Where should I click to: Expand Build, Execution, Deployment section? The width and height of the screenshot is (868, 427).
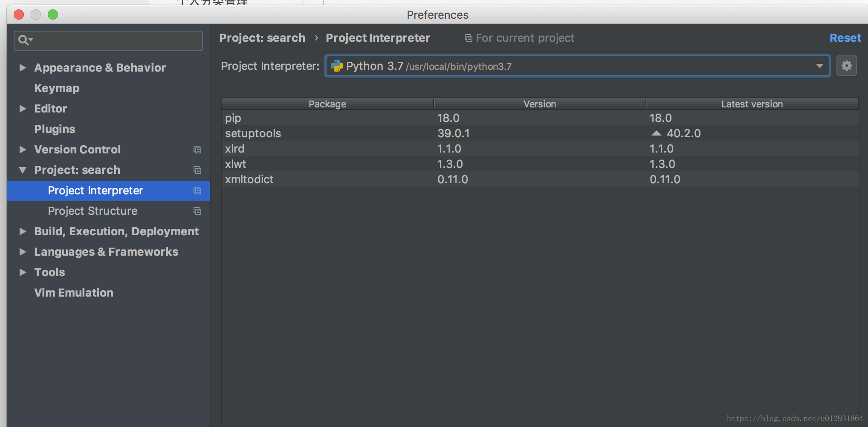tap(23, 231)
